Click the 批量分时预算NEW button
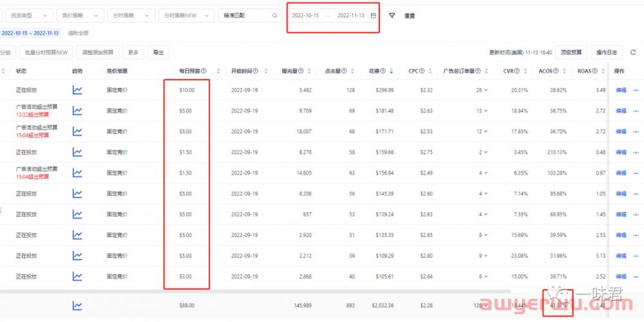Image resolution: width=644 pixels, height=322 pixels. (x=46, y=53)
